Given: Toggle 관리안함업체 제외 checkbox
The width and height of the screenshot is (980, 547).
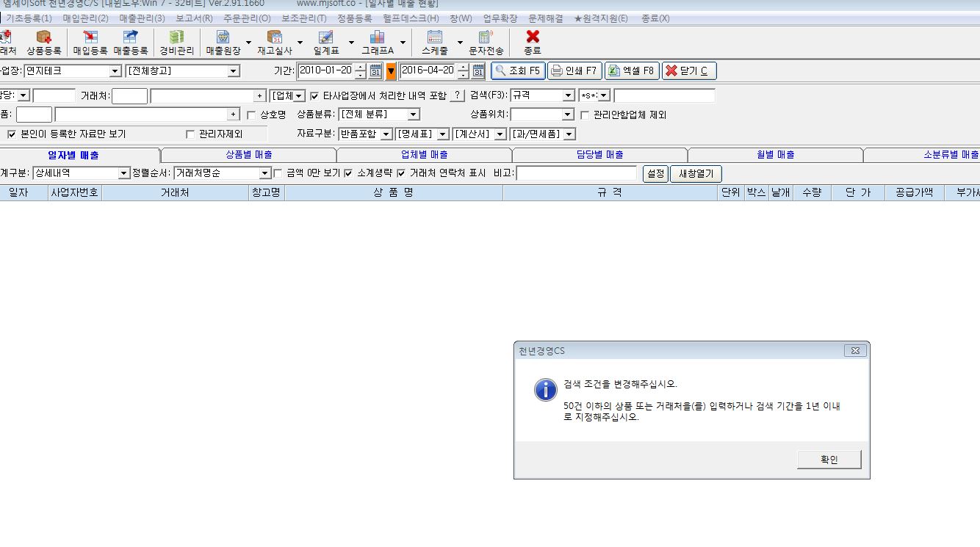Looking at the screenshot, I should [585, 115].
